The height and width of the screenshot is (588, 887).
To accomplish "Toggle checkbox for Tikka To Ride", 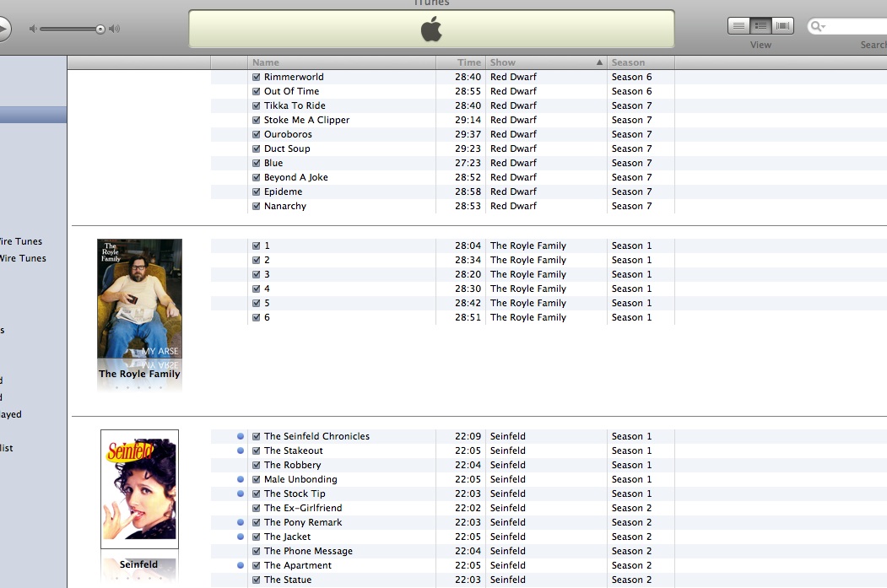I will (x=257, y=105).
